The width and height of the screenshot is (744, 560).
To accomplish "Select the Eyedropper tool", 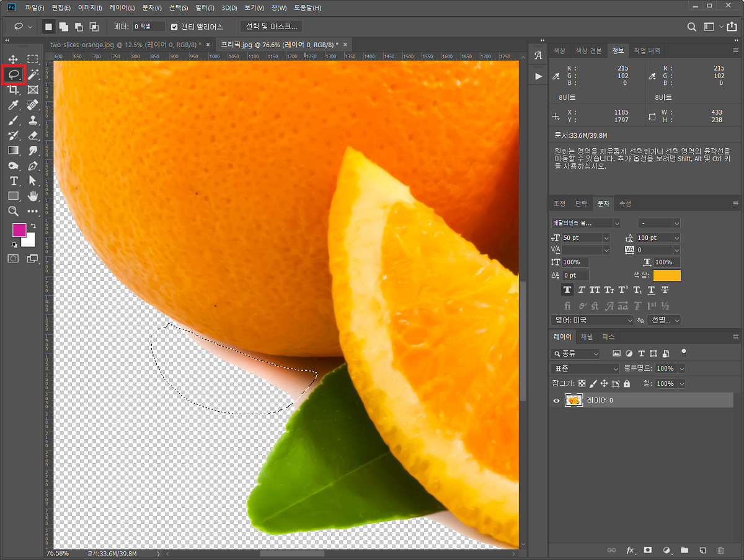I will click(x=13, y=105).
